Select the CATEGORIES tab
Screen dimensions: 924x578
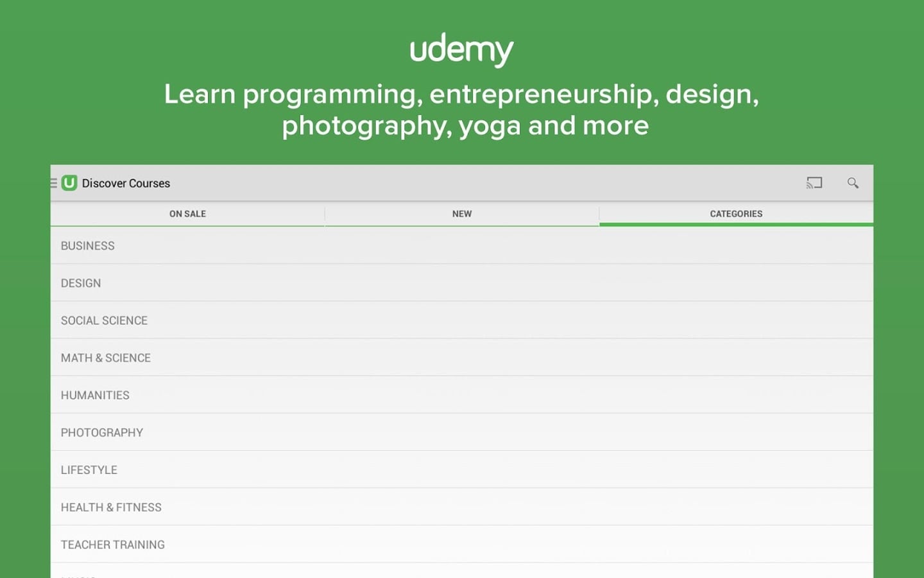pos(736,214)
